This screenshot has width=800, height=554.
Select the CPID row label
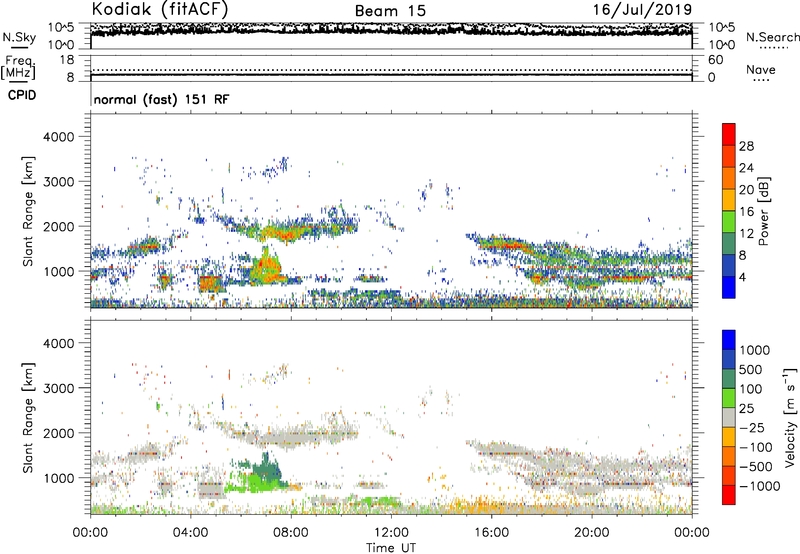(22, 95)
